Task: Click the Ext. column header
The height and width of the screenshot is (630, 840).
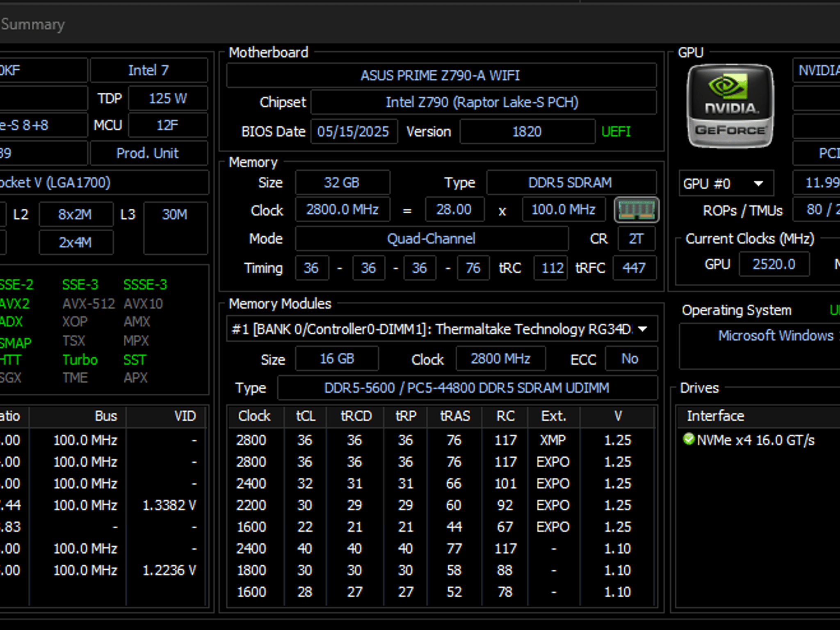Action: click(554, 416)
